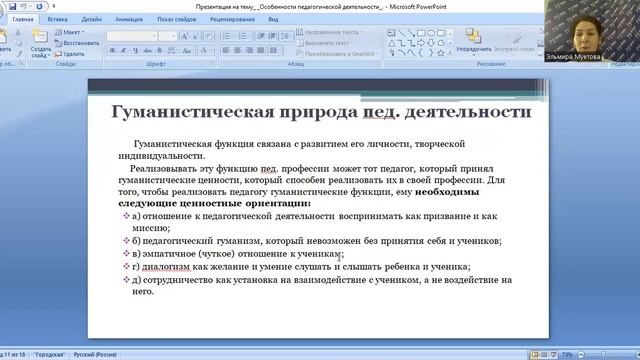This screenshot has height=360, width=640.
Task: Select the Triangle shape
Action: pyautogui.click(x=391, y=43)
